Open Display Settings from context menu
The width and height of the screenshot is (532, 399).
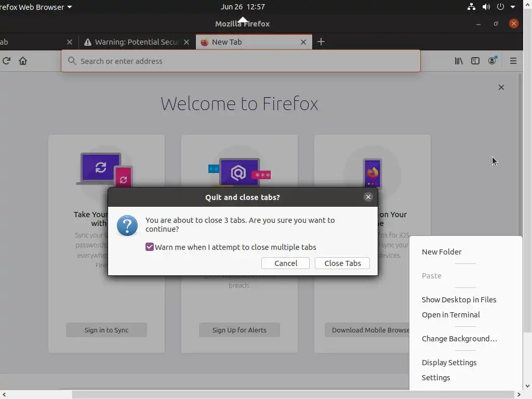pyautogui.click(x=449, y=363)
